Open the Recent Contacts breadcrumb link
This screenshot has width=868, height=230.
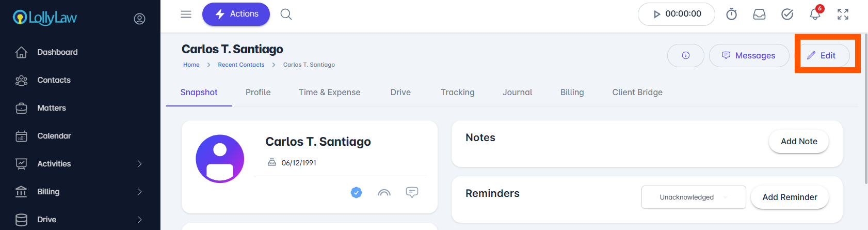pyautogui.click(x=241, y=65)
